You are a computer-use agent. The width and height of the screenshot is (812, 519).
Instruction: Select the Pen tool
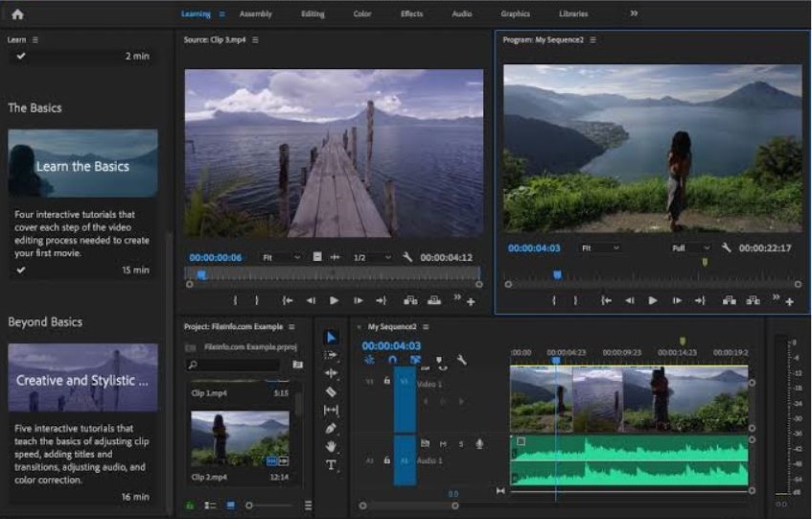click(331, 429)
